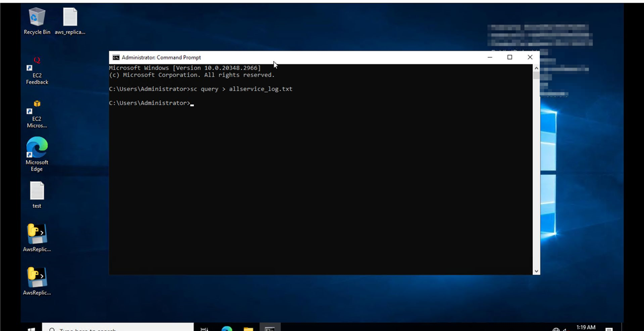644x331 pixels.
Task: Minimize the Command Prompt window
Action: pos(490,57)
